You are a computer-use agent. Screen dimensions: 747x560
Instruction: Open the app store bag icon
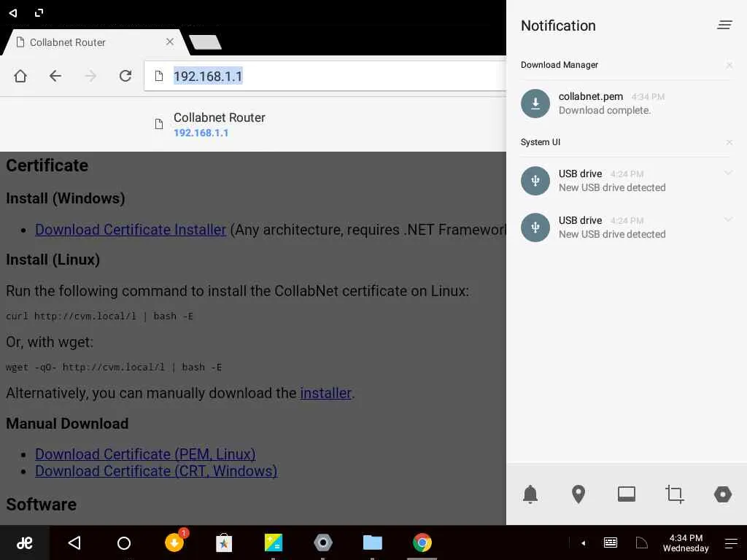click(x=224, y=542)
